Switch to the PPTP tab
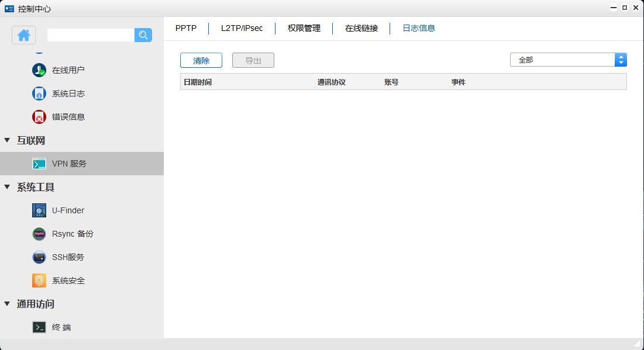The height and width of the screenshot is (350, 644). pos(186,28)
